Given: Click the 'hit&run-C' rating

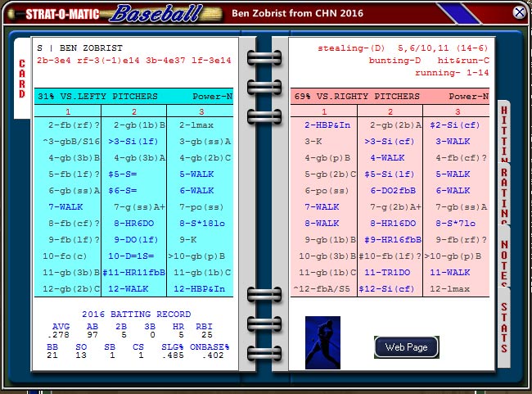Looking at the screenshot, I should pyautogui.click(x=463, y=61).
